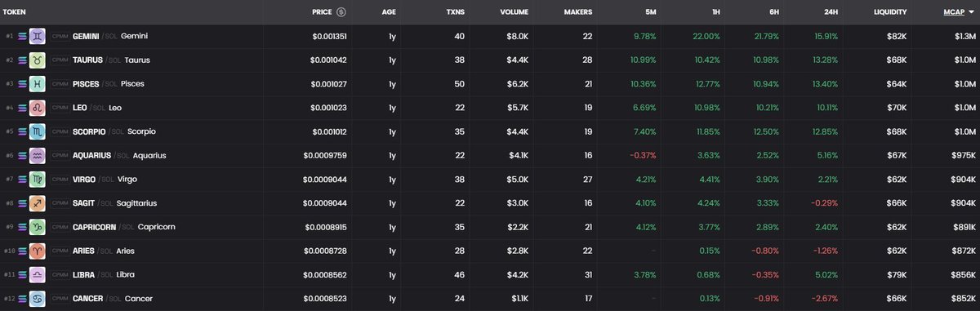Click Scorpio price $0.001012

tap(329, 131)
